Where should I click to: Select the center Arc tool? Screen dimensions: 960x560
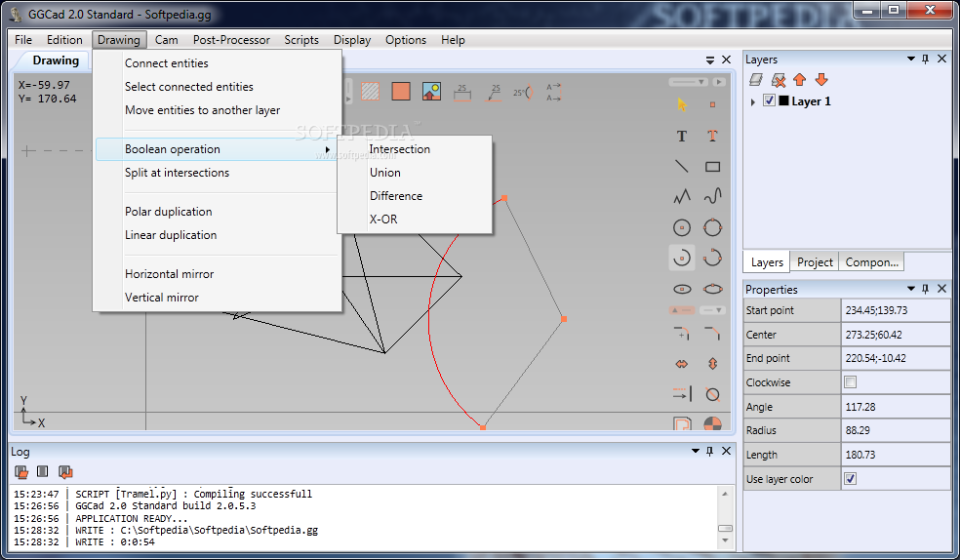(682, 258)
